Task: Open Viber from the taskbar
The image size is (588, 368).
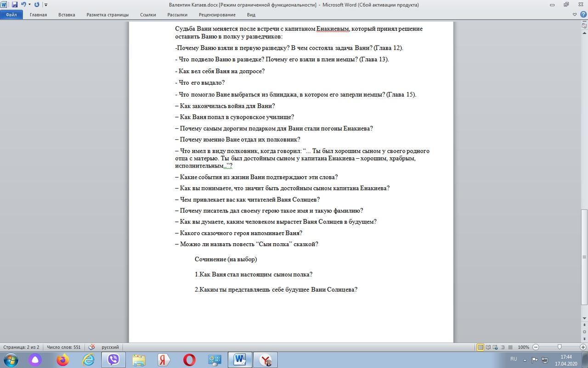Action: 113,360
